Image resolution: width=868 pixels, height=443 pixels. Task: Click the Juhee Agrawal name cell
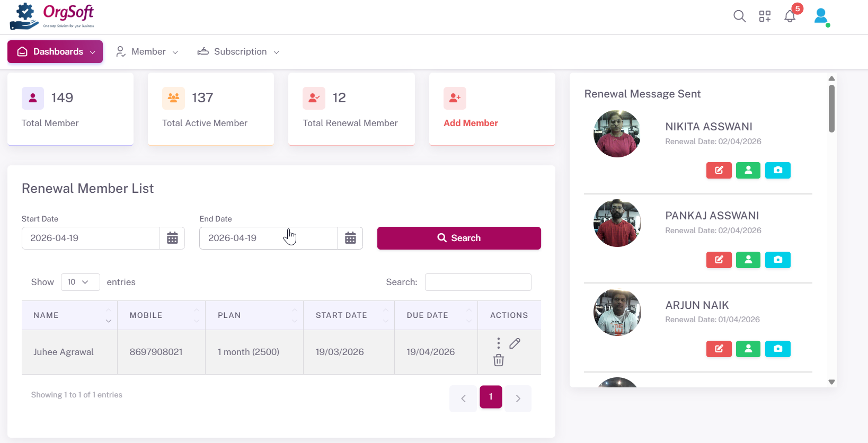(69, 352)
